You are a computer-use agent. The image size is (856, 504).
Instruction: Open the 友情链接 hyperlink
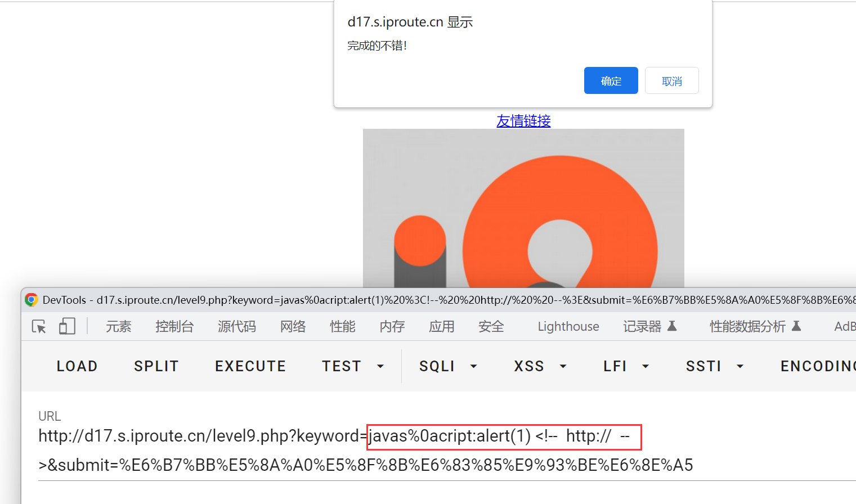tap(523, 121)
